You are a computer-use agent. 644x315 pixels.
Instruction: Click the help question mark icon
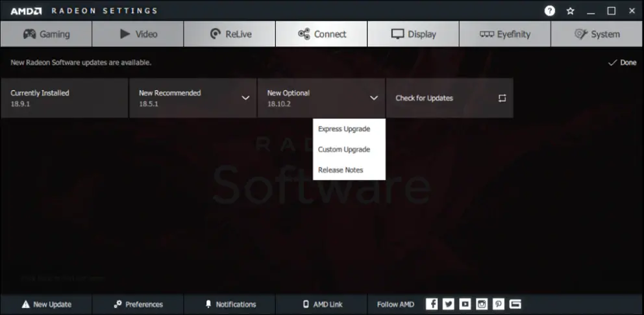549,11
